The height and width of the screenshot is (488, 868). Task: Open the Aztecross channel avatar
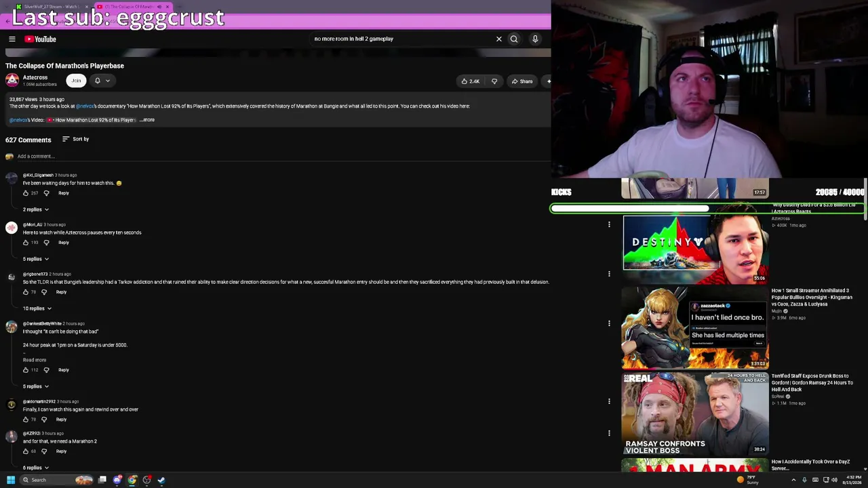[12, 81]
